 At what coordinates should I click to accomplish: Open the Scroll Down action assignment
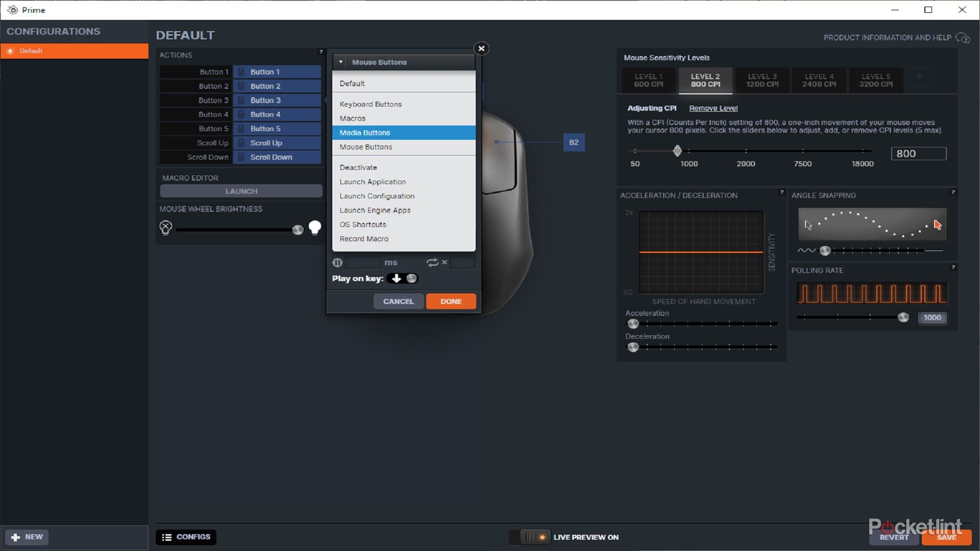coord(277,157)
